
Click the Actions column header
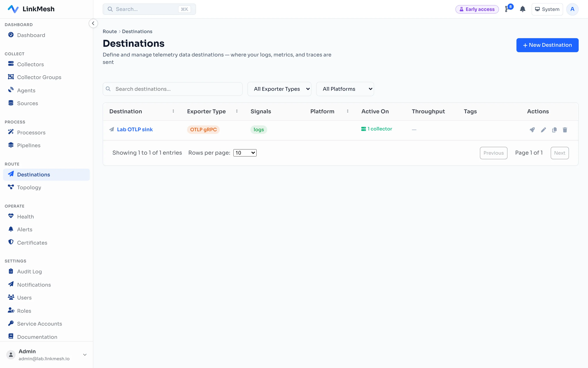pyautogui.click(x=538, y=111)
